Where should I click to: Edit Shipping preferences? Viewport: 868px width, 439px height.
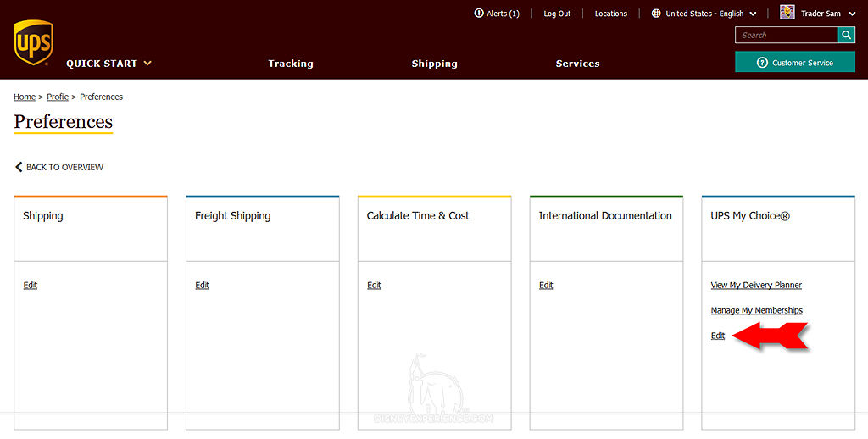[x=30, y=285]
